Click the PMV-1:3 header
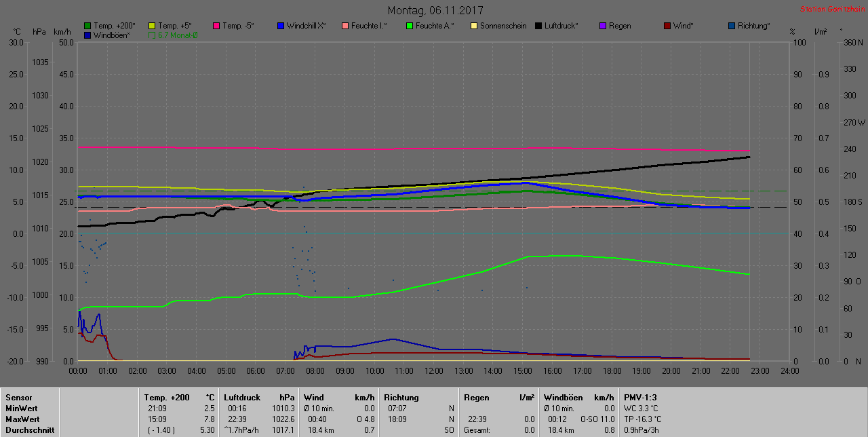 click(640, 398)
